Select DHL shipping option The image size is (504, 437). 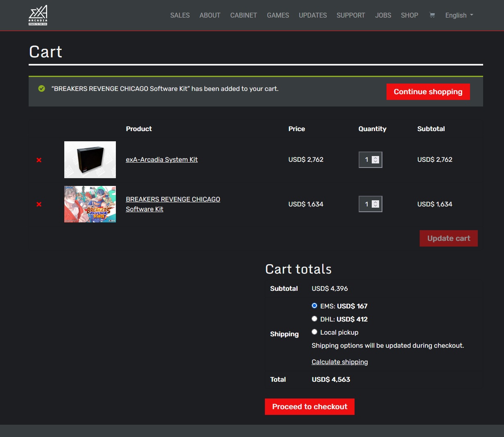pyautogui.click(x=314, y=319)
